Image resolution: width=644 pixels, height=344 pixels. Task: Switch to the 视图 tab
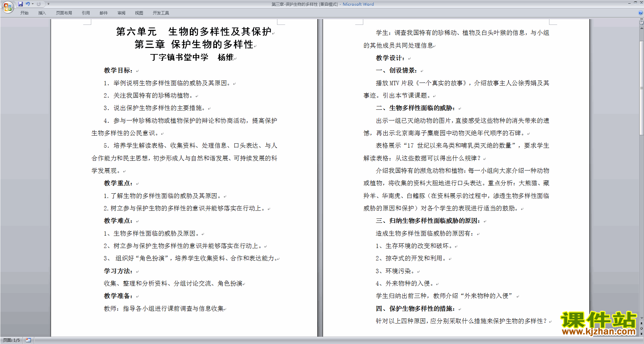pyautogui.click(x=139, y=13)
